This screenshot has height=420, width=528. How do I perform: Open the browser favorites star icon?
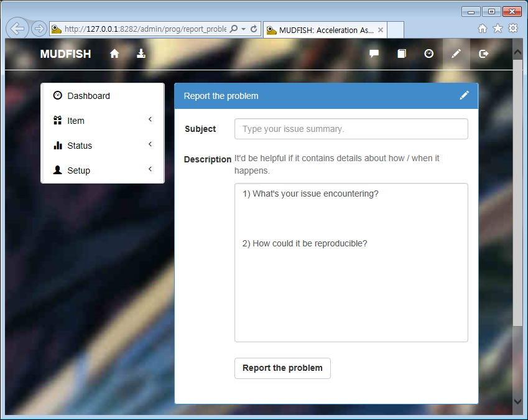tap(498, 28)
